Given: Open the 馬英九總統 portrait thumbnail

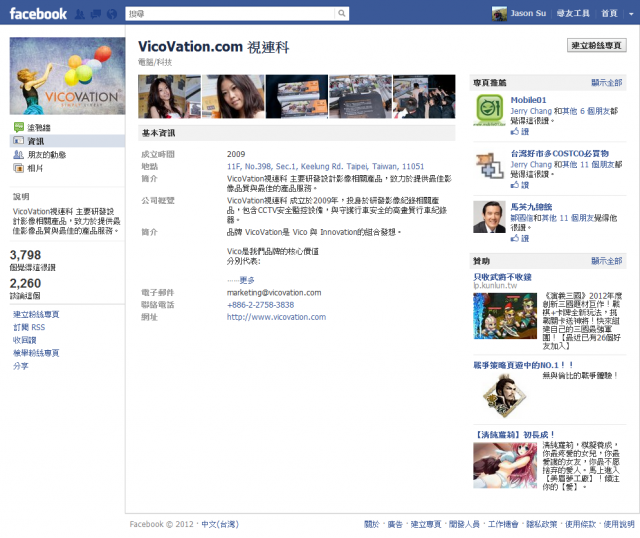Looking at the screenshot, I should (x=489, y=217).
